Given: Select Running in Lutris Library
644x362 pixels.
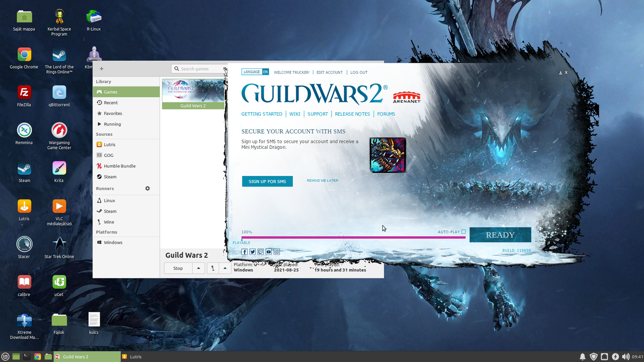Looking at the screenshot, I should [126, 124].
